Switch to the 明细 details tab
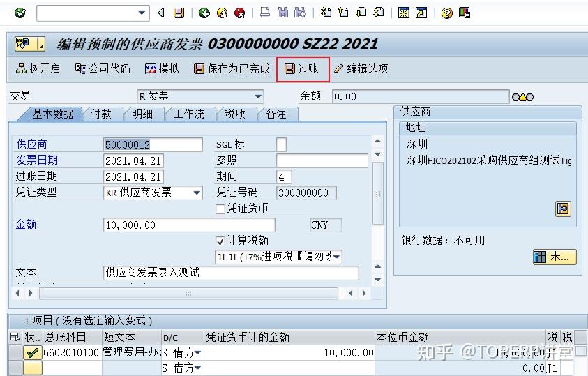 pos(142,114)
